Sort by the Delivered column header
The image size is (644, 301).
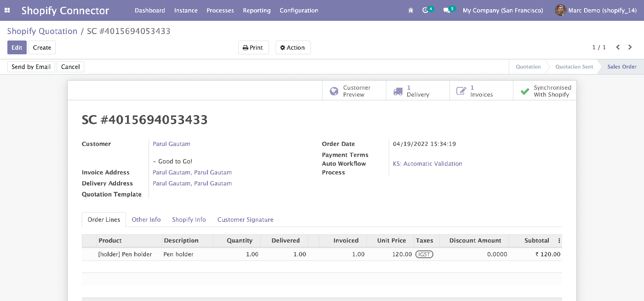(284, 241)
